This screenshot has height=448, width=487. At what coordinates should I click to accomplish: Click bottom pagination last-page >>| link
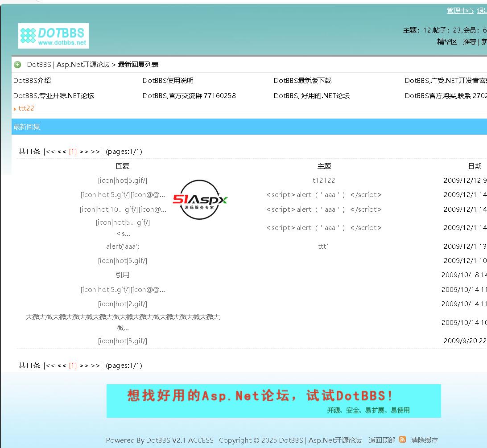pyautogui.click(x=96, y=366)
